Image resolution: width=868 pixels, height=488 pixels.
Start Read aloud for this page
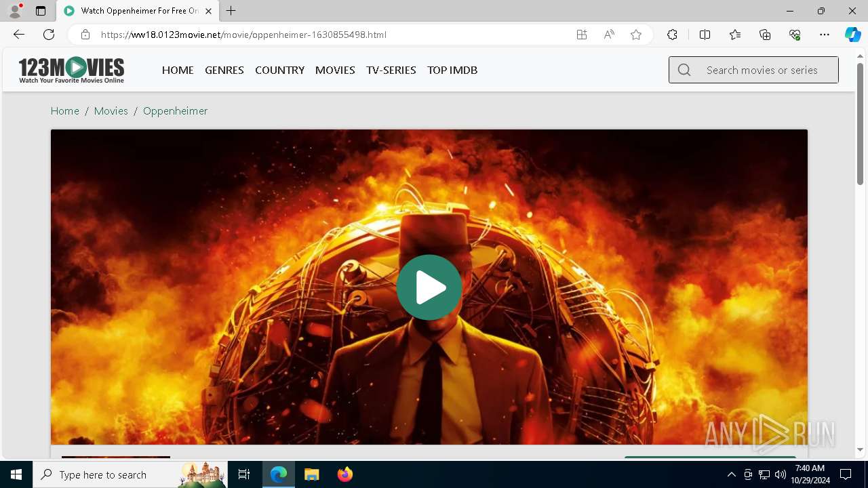coord(609,35)
